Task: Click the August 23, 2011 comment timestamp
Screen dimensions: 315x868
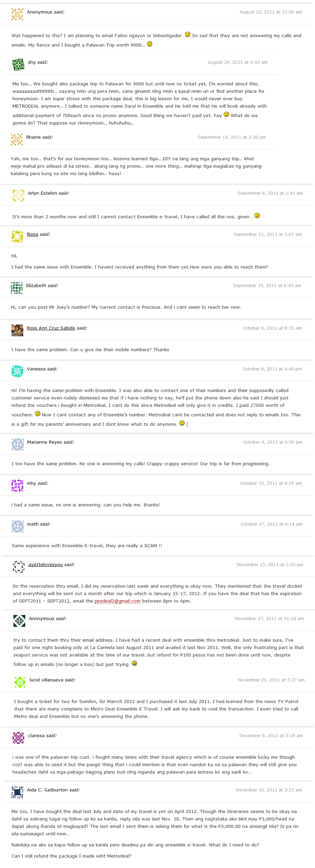Action: [271, 12]
